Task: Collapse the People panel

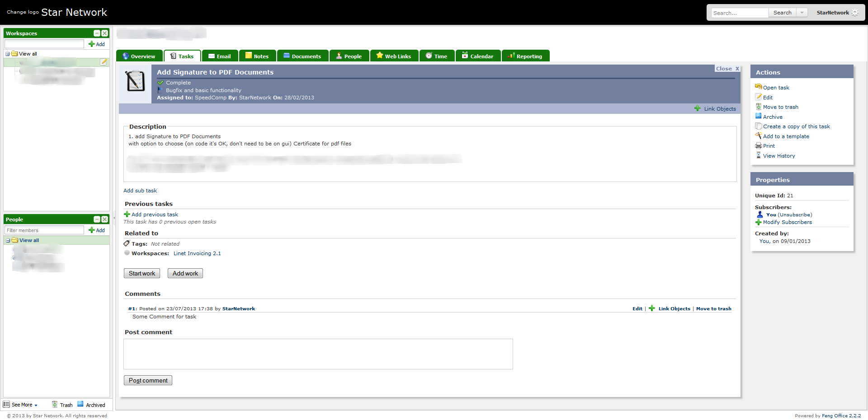Action: click(x=97, y=219)
